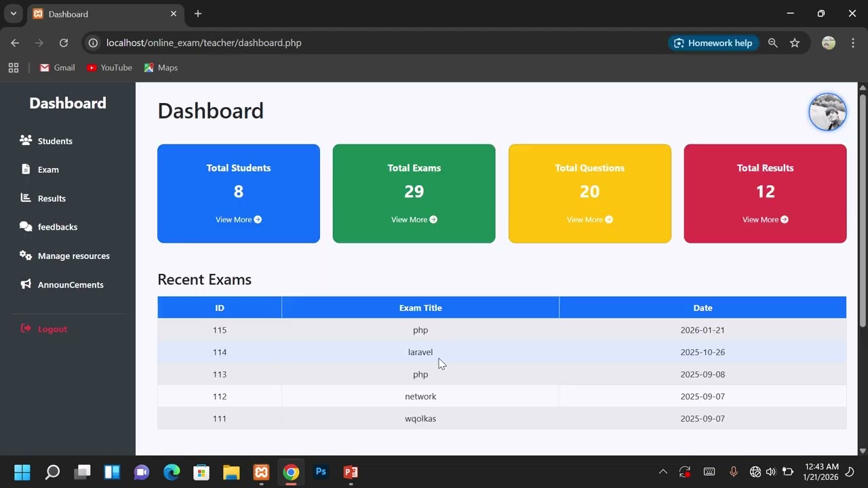Select exam ID 112 cell
The width and height of the screenshot is (868, 488).
220,396
